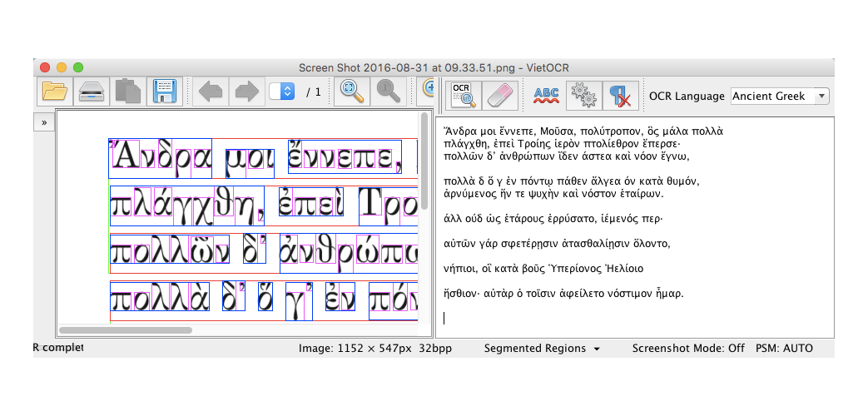Toggle spell check with the ABC icon
The height and width of the screenshot is (416, 868).
tap(547, 97)
